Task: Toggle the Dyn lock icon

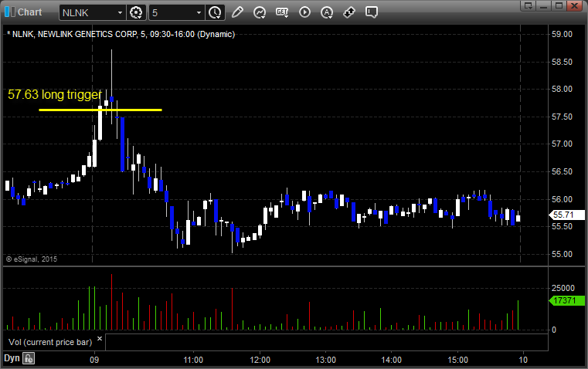Action: [29, 358]
